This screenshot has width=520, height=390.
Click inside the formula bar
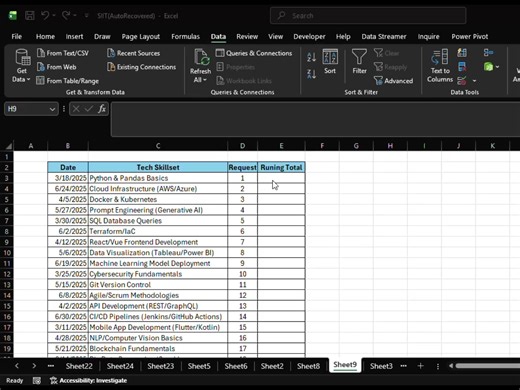tap(315, 119)
